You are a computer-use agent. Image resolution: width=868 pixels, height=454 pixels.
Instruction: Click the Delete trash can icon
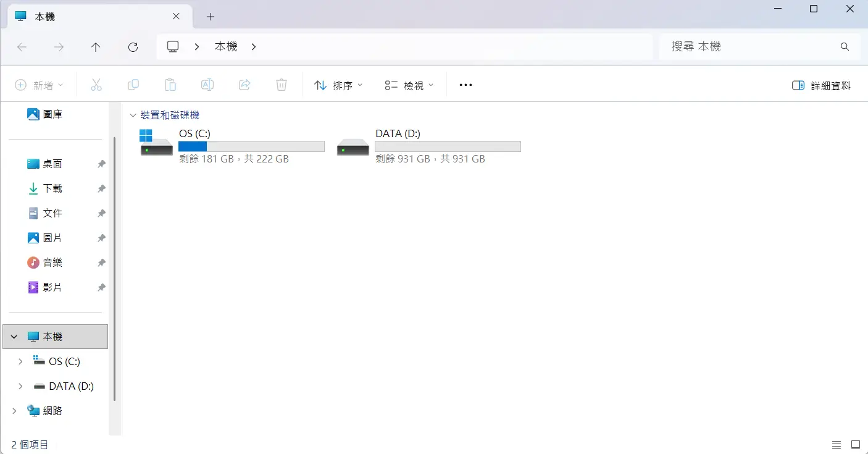(282, 85)
